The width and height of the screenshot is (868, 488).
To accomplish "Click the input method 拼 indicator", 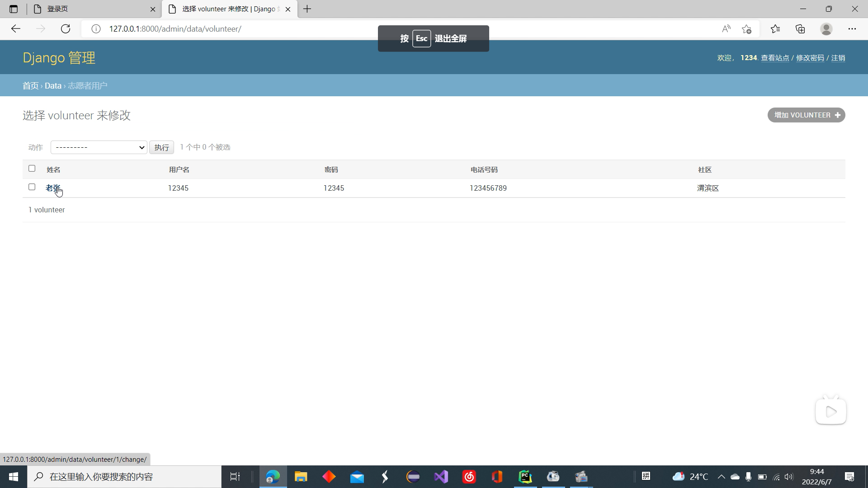I will [646, 476].
